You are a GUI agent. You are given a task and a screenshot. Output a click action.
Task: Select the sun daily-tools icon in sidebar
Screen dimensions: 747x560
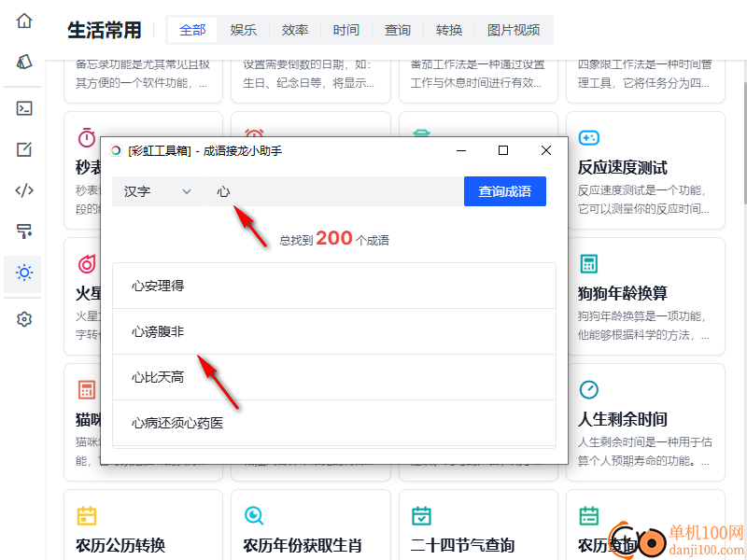click(24, 273)
